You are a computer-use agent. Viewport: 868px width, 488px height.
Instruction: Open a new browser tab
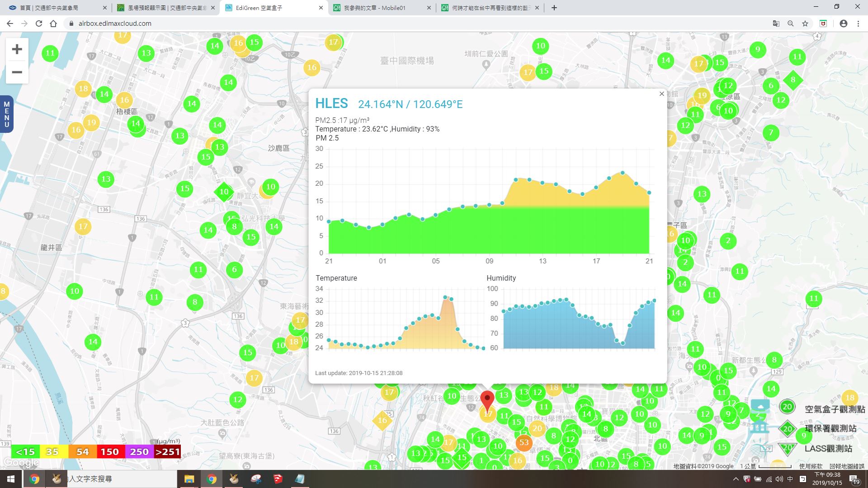554,8
